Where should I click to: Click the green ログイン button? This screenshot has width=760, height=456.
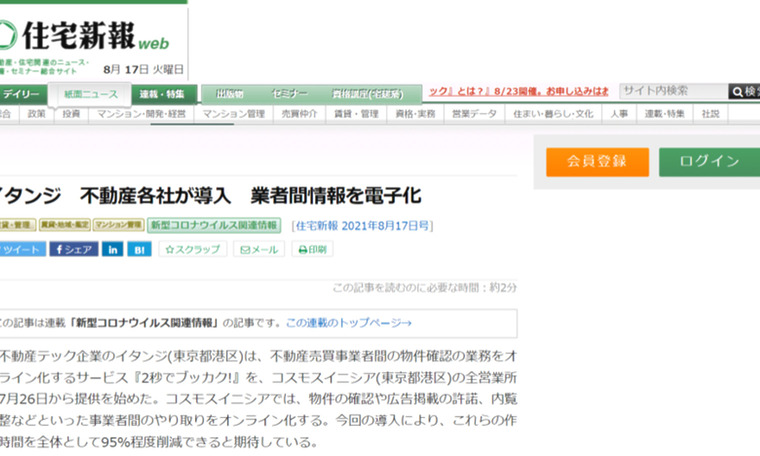tap(709, 161)
